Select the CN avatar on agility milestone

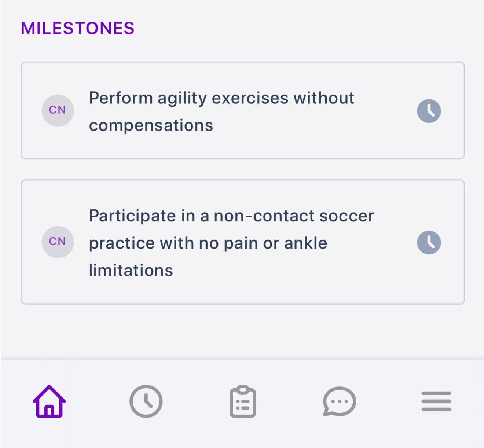pyautogui.click(x=58, y=110)
